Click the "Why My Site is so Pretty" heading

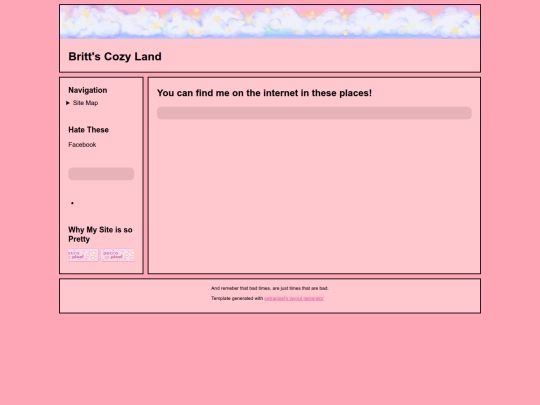coord(100,234)
